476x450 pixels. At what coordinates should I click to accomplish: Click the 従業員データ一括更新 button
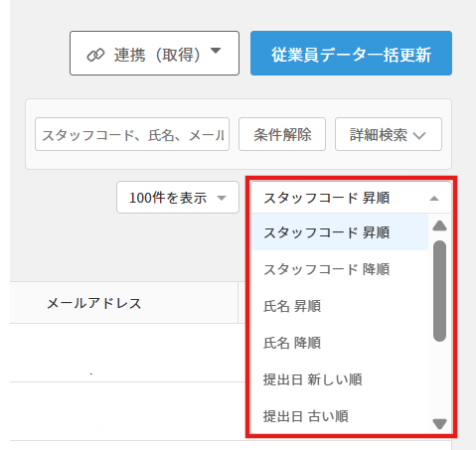[351, 54]
